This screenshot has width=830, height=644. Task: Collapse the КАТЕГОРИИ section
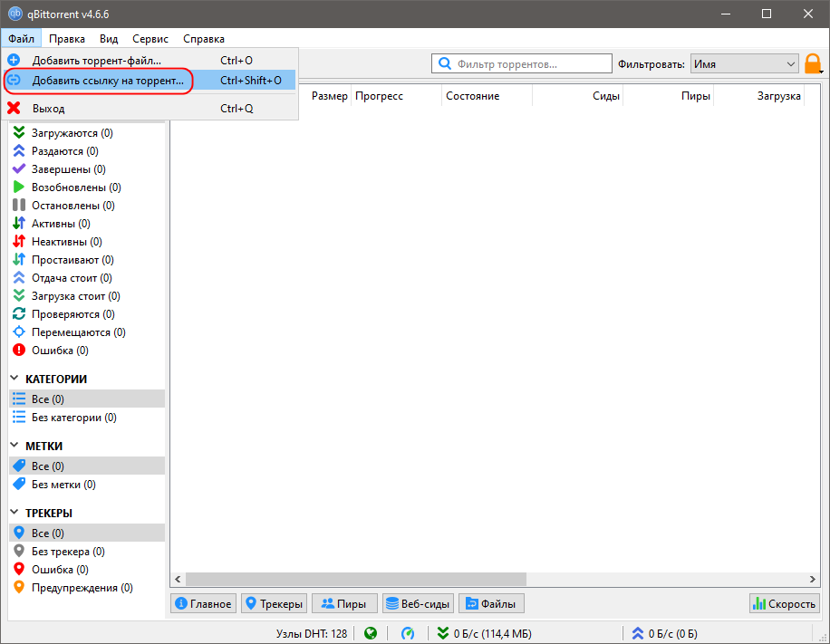14,379
